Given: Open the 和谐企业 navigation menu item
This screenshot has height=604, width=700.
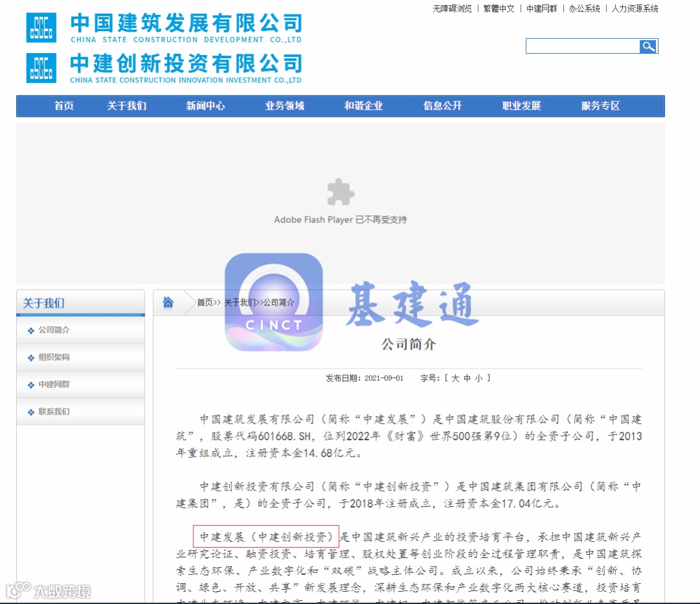Looking at the screenshot, I should tap(364, 106).
